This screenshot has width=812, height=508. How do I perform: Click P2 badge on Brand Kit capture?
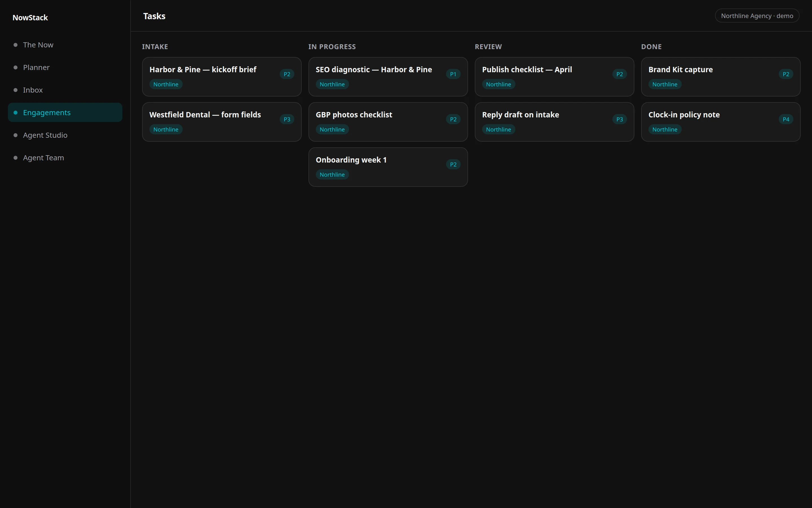[786, 74]
